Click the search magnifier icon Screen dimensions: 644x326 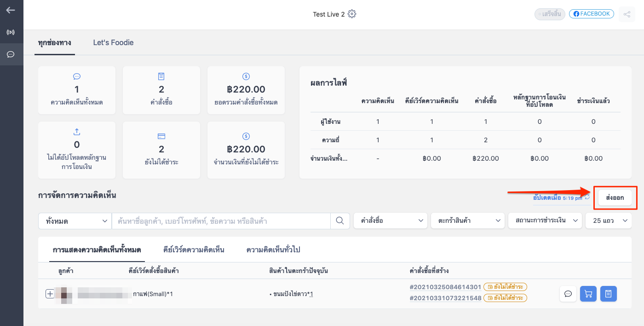[x=340, y=221]
